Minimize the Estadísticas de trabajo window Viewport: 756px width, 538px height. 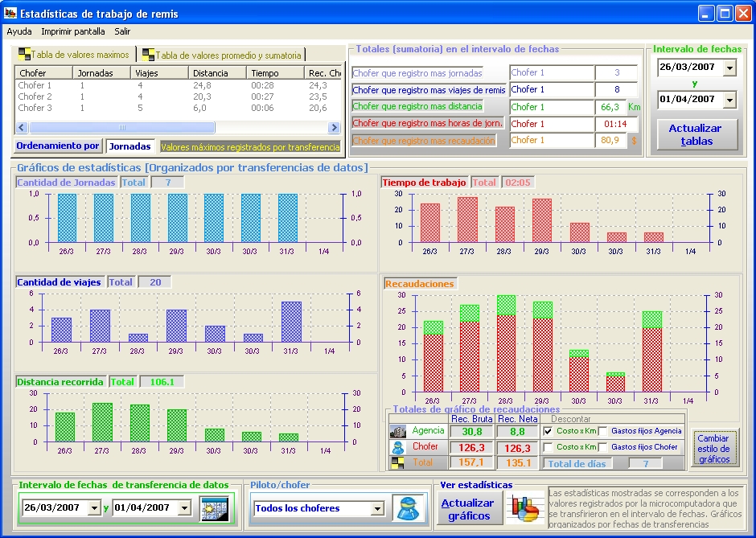pos(706,13)
